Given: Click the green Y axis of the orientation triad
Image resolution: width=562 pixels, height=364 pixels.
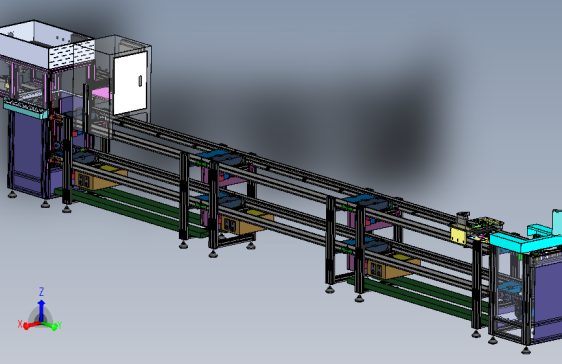Looking at the screenshot, I should [x=50, y=325].
